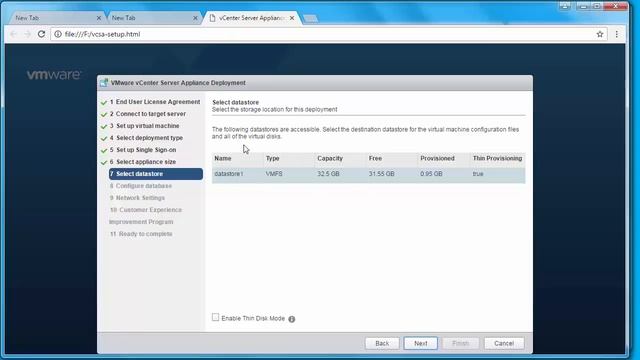Select the datastore1 row name

click(x=229, y=174)
